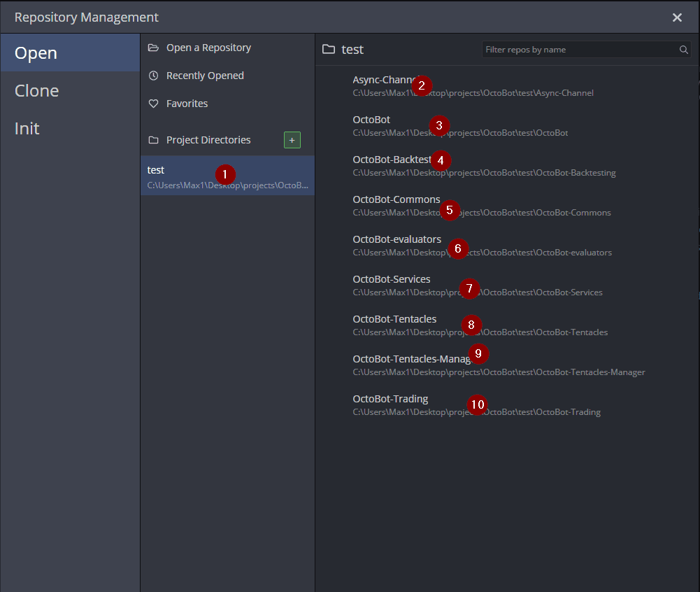Viewport: 700px width, 592px height.
Task: Click the folder icon next to Open a Repository
Action: point(153,48)
